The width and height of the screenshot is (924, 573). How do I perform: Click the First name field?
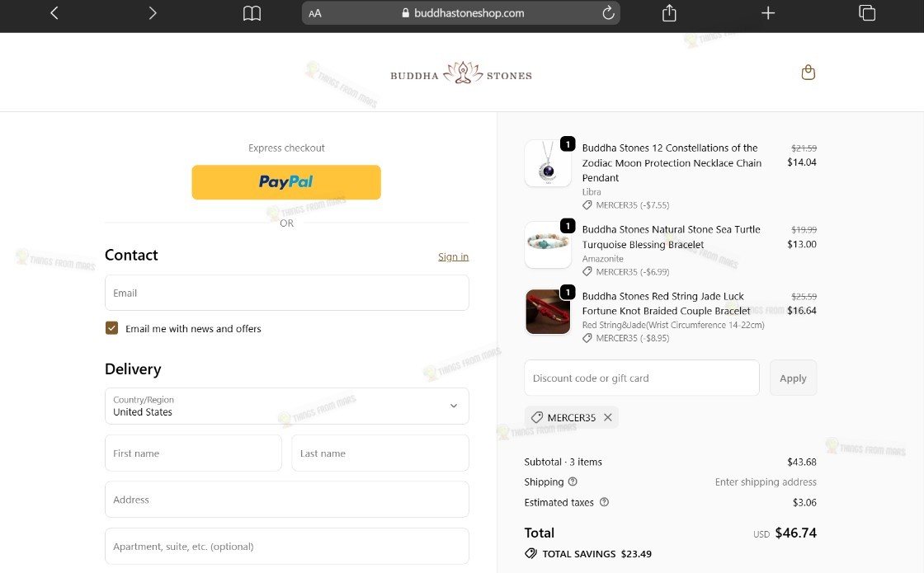pos(193,453)
